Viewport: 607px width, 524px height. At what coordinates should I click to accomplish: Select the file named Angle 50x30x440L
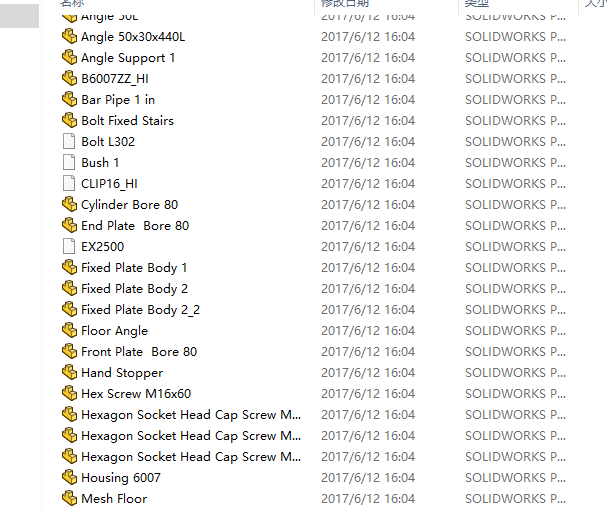coord(133,37)
